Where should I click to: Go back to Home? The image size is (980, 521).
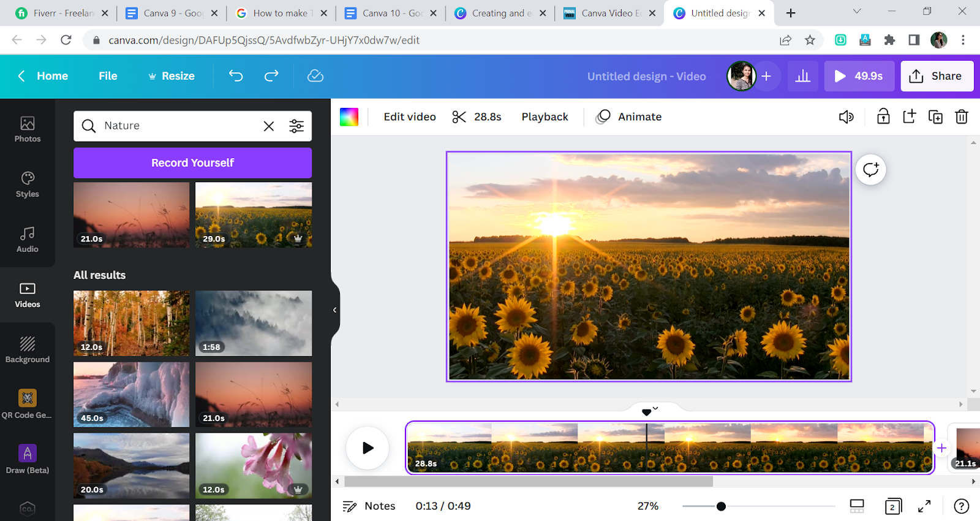tap(43, 76)
